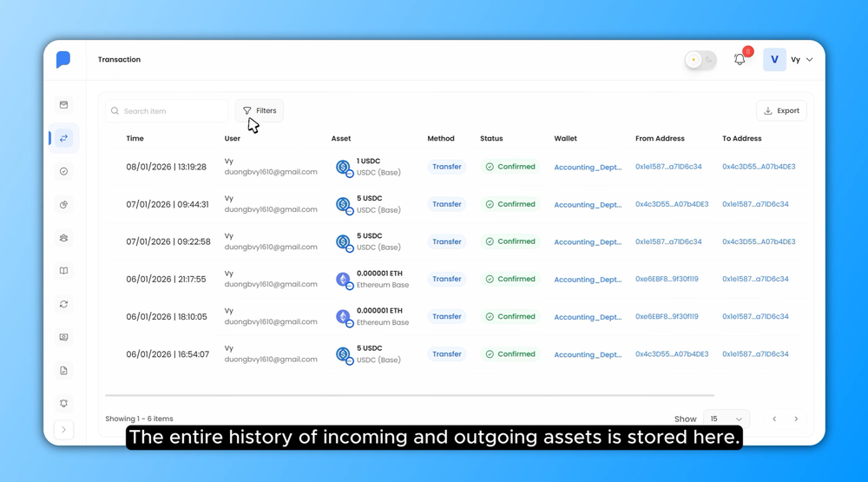Click the To Address column header

[742, 138]
